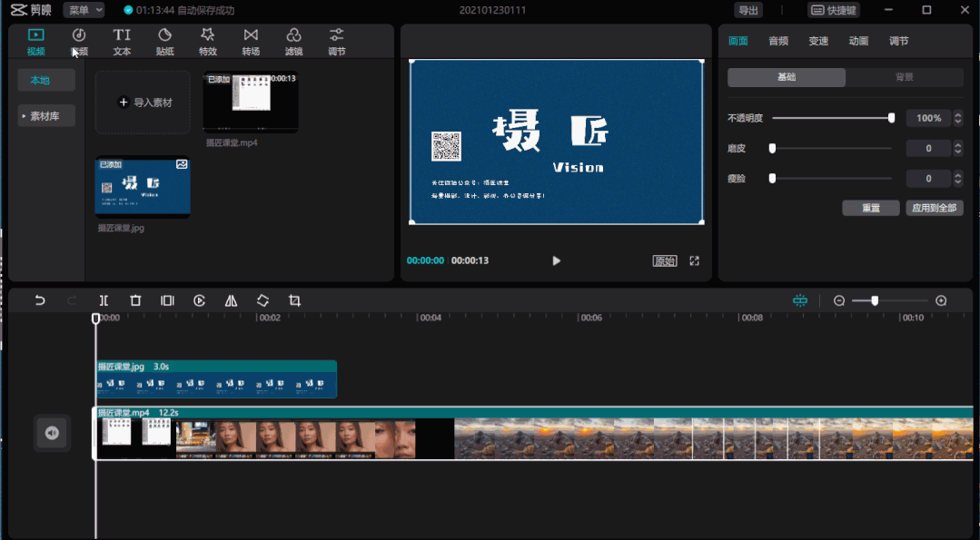Select the 本地 local media category
This screenshot has width=980, height=540.
pos(46,80)
